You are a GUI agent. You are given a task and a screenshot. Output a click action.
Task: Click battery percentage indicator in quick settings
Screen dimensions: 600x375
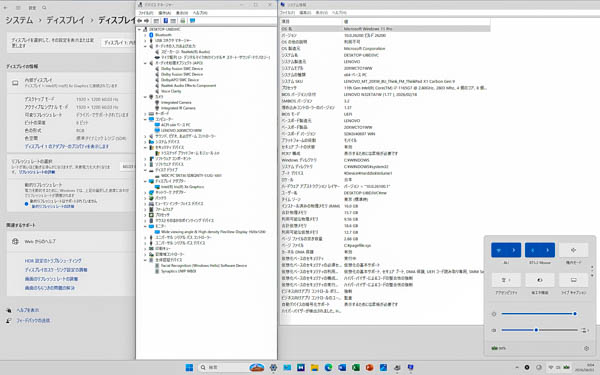498,348
